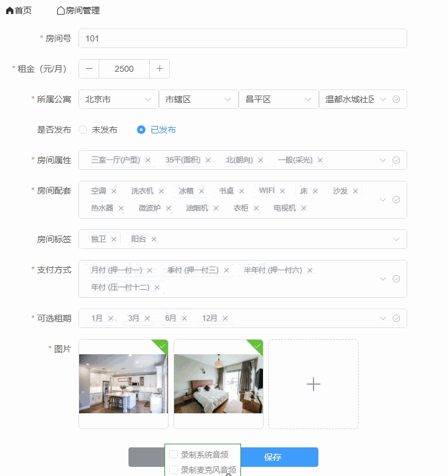Expand the 支付方式 dropdown arrow
Image resolution: width=448 pixels, height=476 pixels.
coord(383,279)
